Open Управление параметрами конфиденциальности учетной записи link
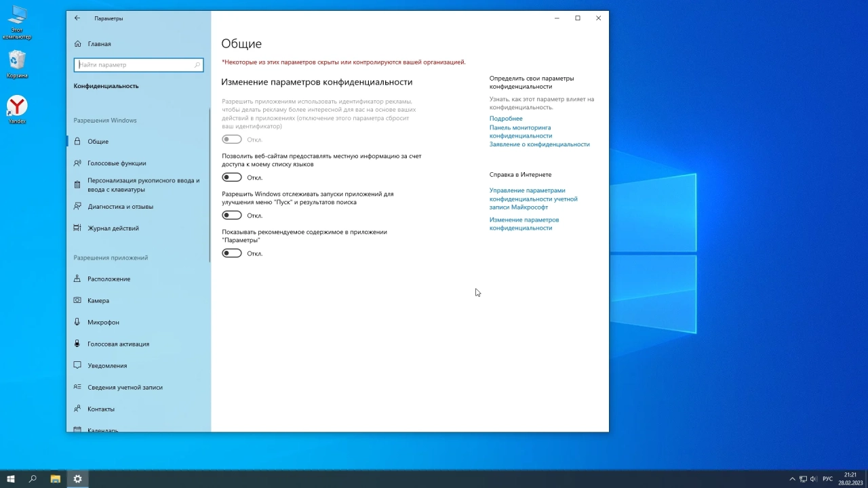This screenshot has height=488, width=868. click(534, 199)
